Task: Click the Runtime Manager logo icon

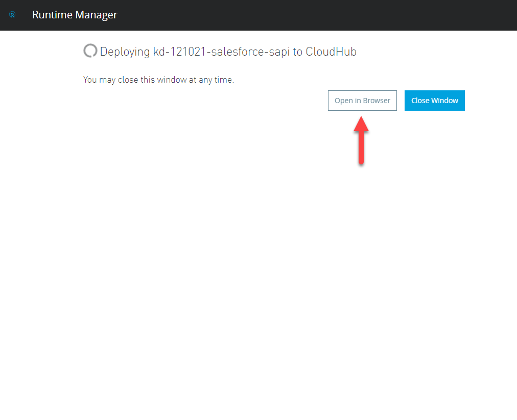Action: point(12,15)
